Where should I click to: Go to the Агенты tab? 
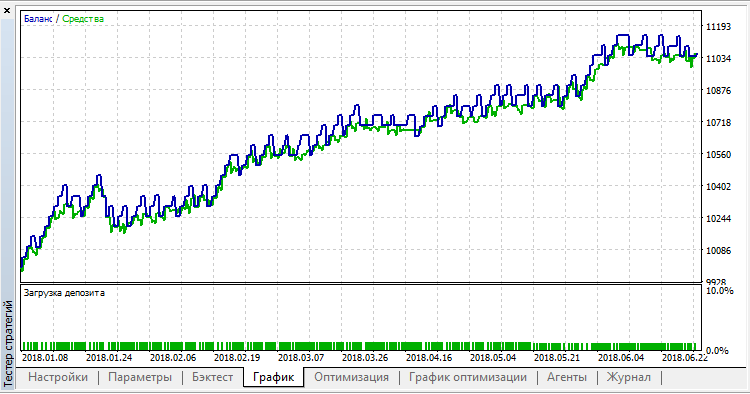566,377
